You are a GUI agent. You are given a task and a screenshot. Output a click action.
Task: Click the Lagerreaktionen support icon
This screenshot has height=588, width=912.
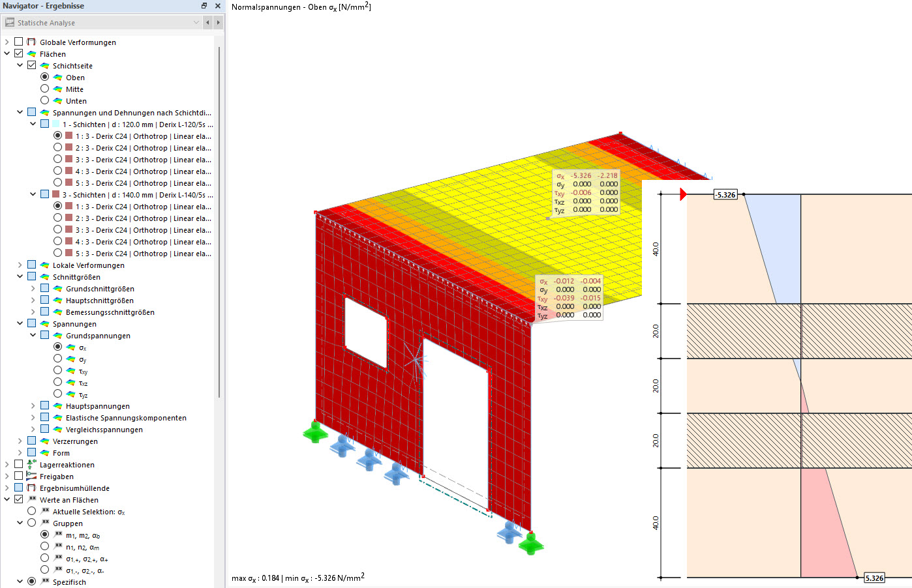31,464
